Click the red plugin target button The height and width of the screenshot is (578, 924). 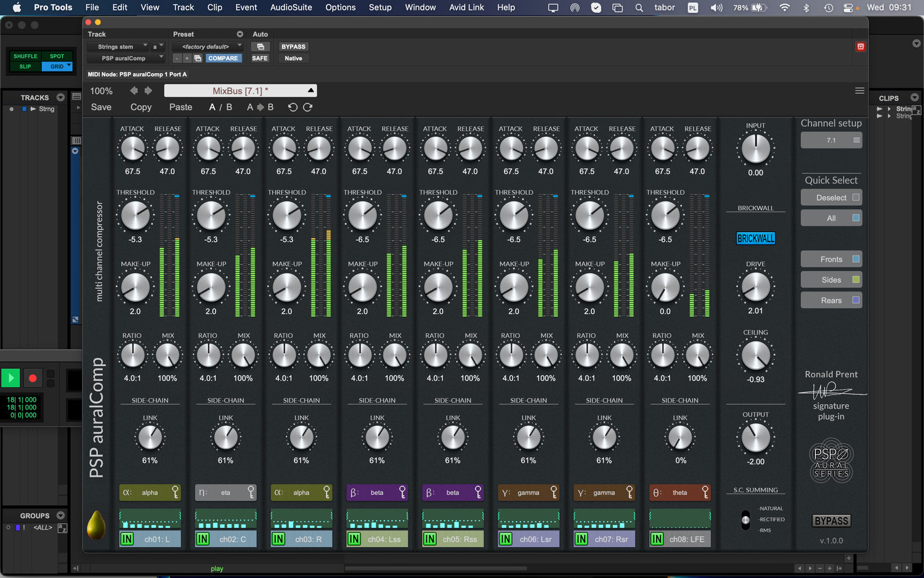[861, 46]
